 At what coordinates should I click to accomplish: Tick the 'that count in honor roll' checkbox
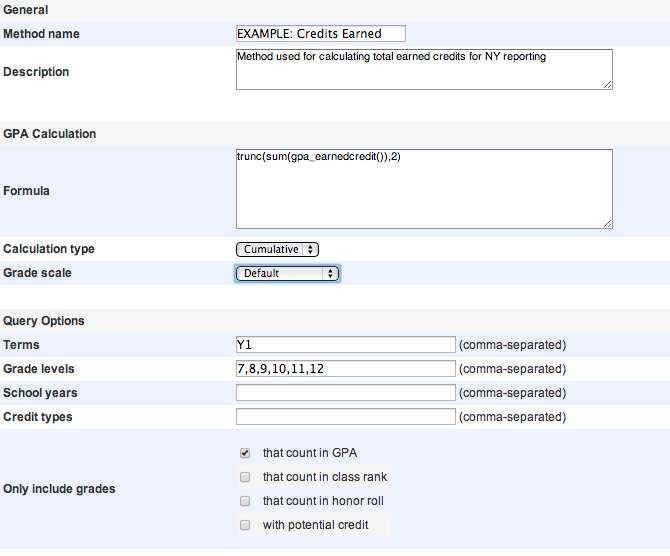(245, 501)
